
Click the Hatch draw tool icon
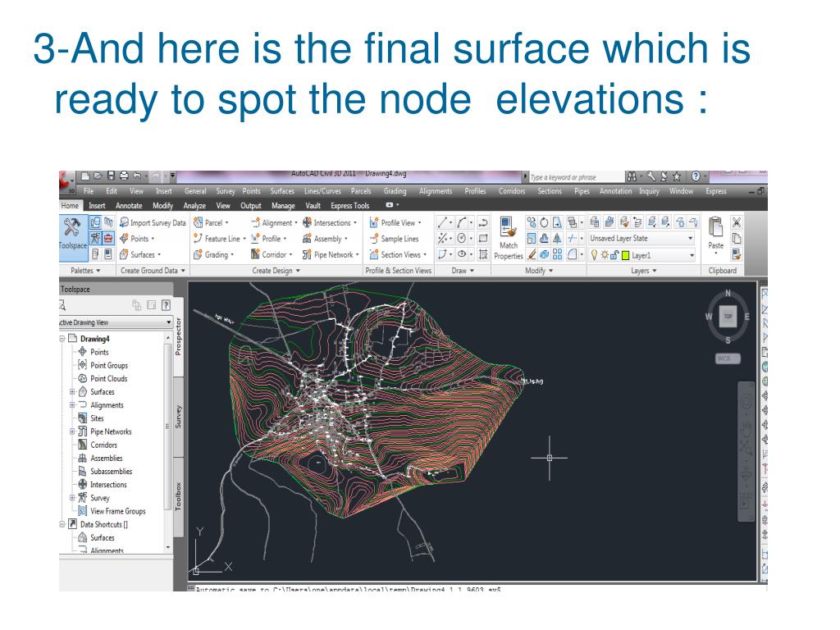482,254
